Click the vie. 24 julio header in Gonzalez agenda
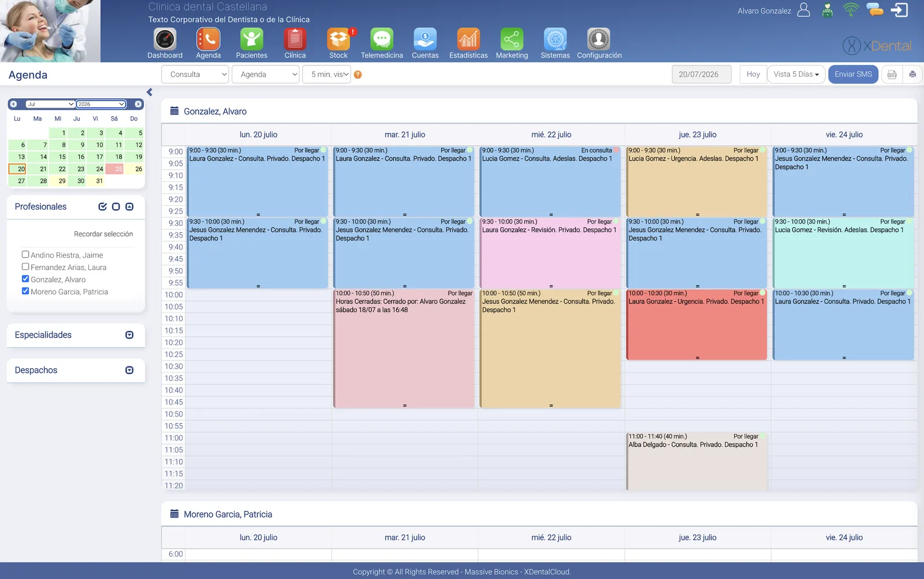 tap(844, 135)
